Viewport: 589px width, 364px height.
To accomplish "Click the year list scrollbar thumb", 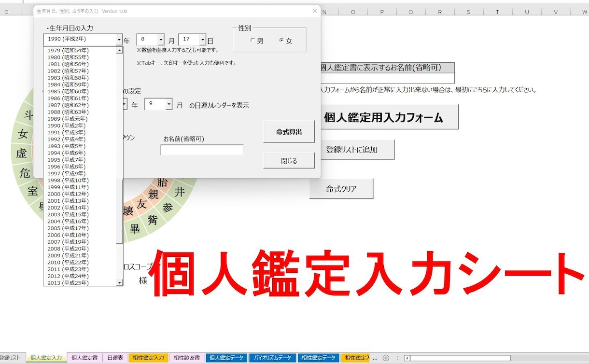I will click(120, 212).
